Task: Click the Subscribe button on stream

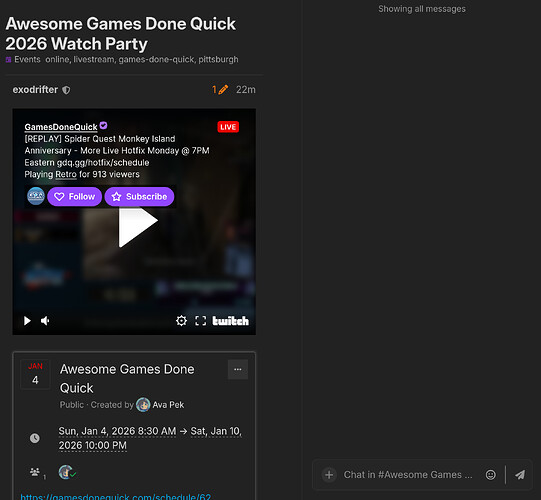Action: 139,196
